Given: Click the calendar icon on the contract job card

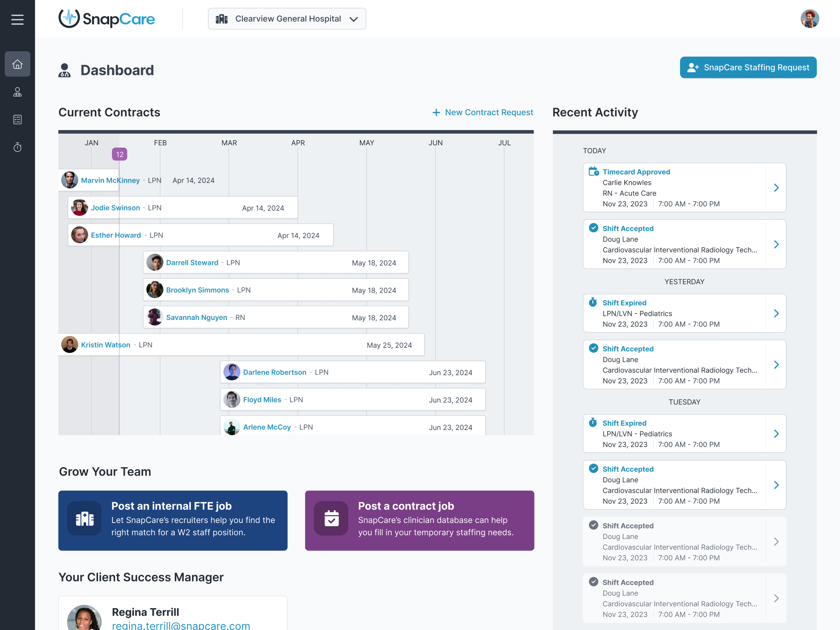Looking at the screenshot, I should pyautogui.click(x=331, y=519).
